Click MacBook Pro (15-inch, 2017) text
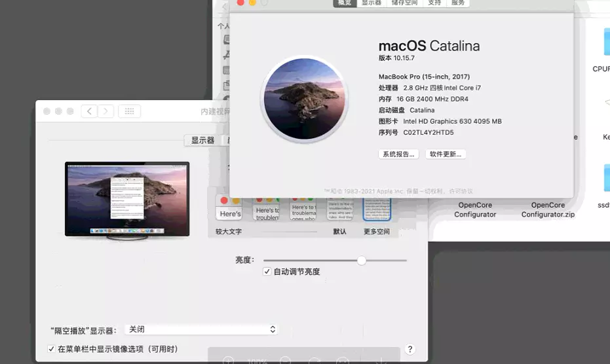This screenshot has height=364, width=610. click(x=424, y=77)
